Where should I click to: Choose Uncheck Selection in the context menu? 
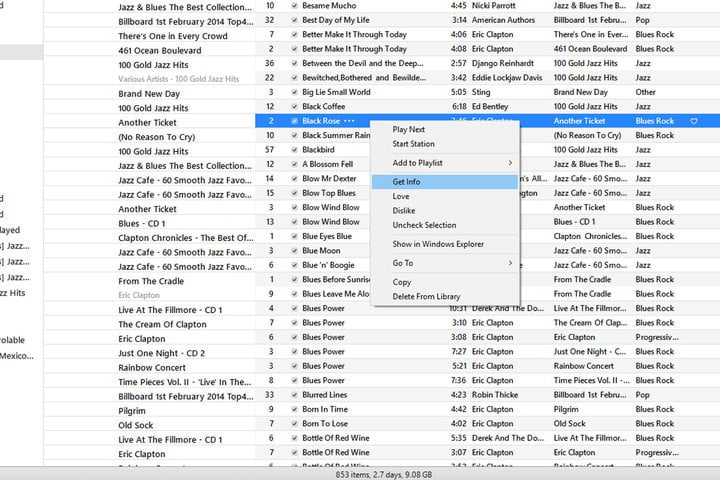click(424, 225)
